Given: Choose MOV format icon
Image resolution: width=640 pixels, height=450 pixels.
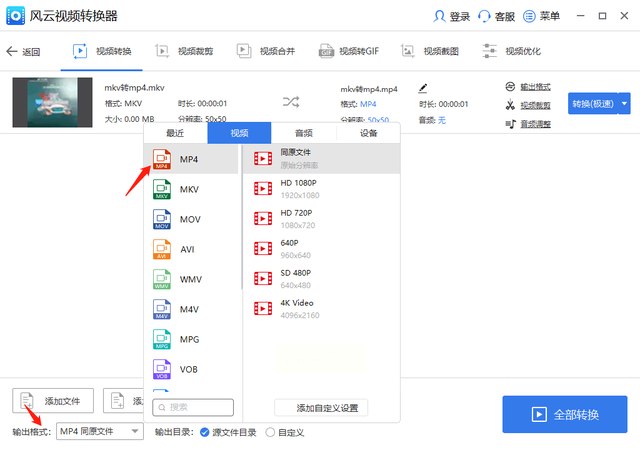Looking at the screenshot, I should click(x=162, y=219).
